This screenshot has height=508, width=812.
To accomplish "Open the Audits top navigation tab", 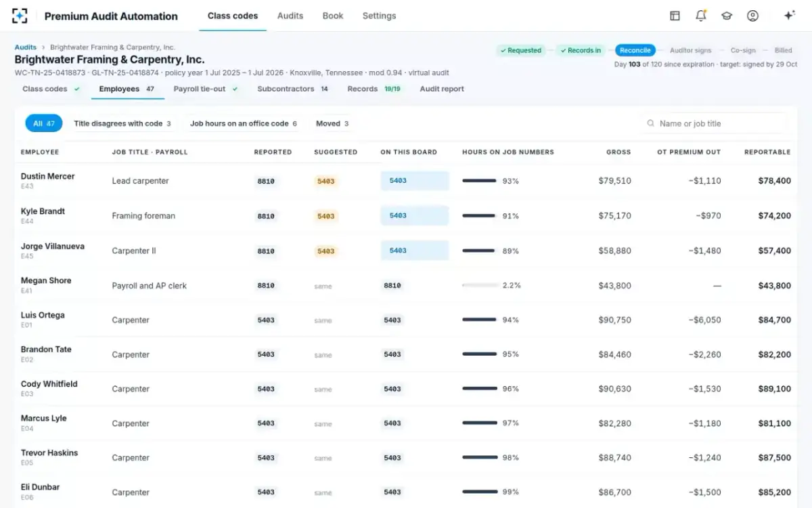I will click(290, 16).
